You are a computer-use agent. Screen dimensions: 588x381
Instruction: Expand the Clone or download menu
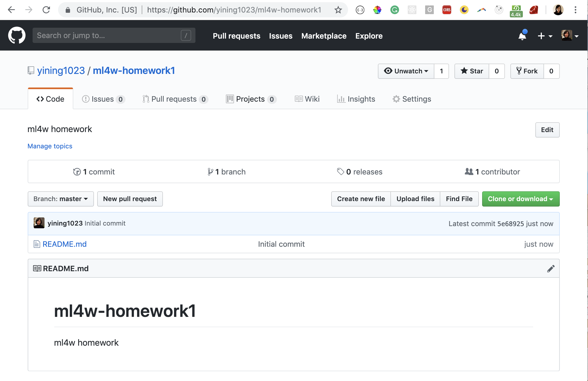[x=520, y=199]
